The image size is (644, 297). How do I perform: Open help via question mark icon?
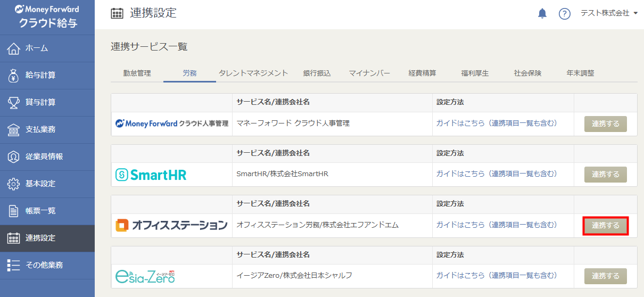coord(564,13)
